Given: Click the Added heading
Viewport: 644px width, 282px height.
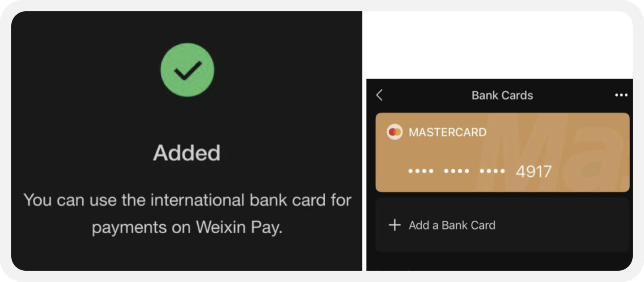Looking at the screenshot, I should click(187, 153).
